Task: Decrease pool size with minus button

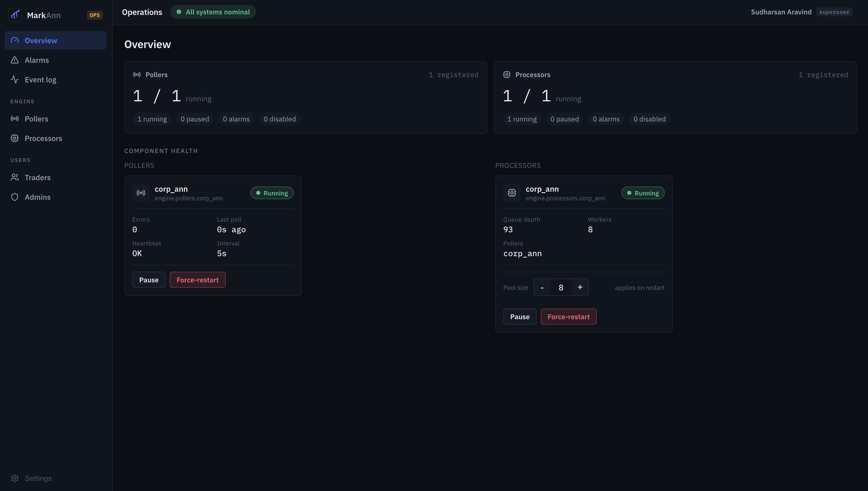Action: (x=542, y=287)
